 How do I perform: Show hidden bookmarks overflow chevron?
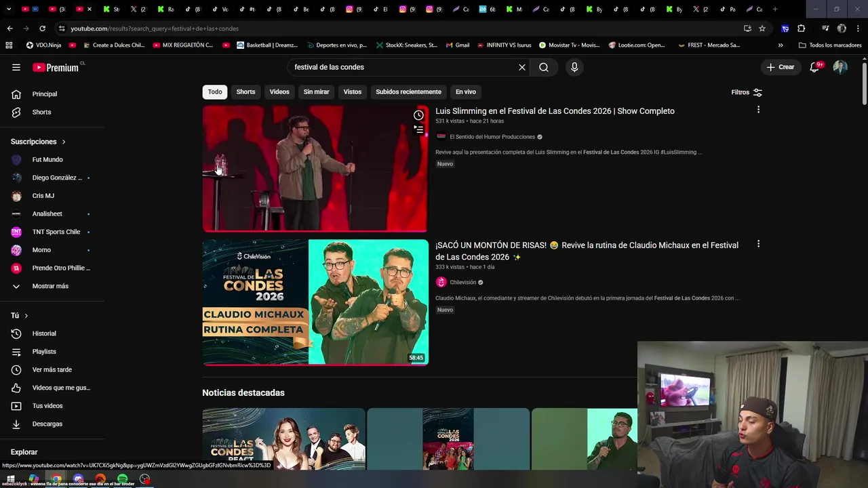(x=781, y=45)
